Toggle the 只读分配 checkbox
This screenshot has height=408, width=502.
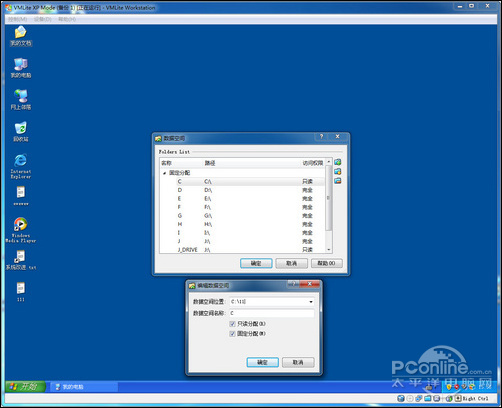point(232,324)
